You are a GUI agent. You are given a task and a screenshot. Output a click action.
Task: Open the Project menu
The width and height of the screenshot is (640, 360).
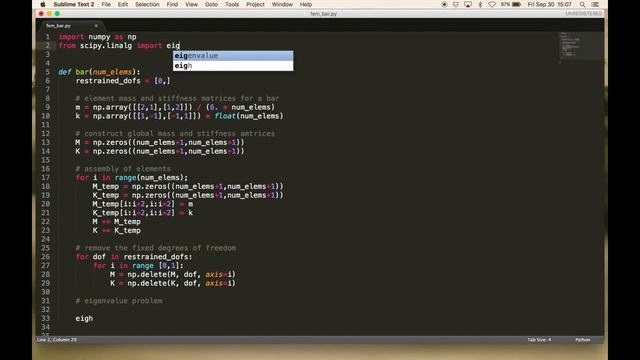255,4
